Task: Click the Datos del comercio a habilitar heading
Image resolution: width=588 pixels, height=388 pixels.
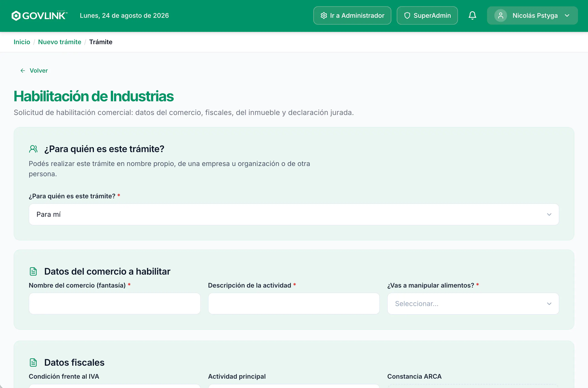Action: point(107,271)
